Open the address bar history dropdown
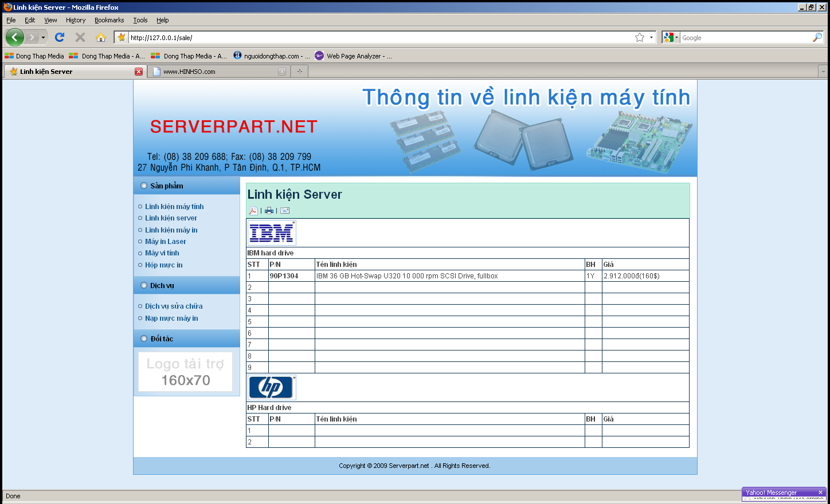830x504 pixels. click(x=651, y=38)
